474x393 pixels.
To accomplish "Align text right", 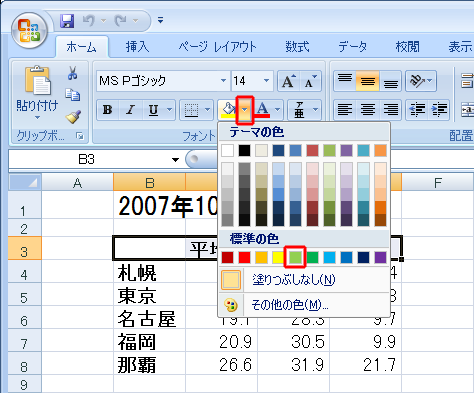I will click(390, 110).
